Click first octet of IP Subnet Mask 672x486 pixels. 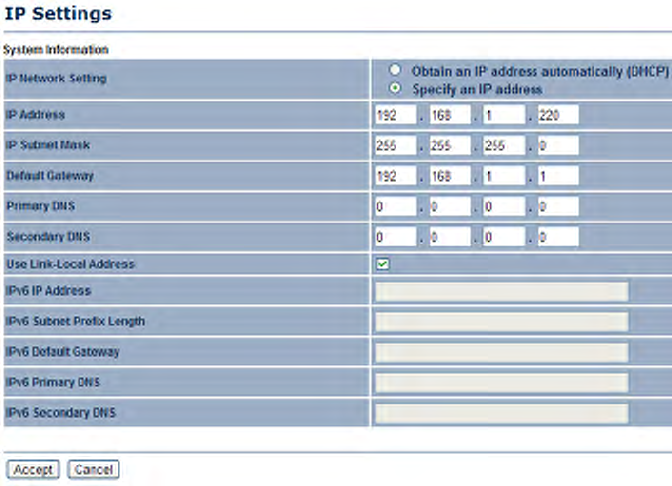pos(394,145)
